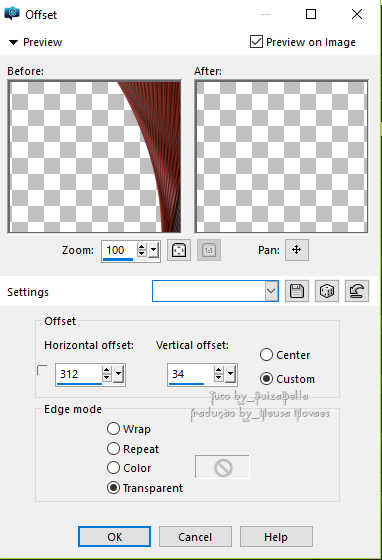Click the Cancel button

195,536
